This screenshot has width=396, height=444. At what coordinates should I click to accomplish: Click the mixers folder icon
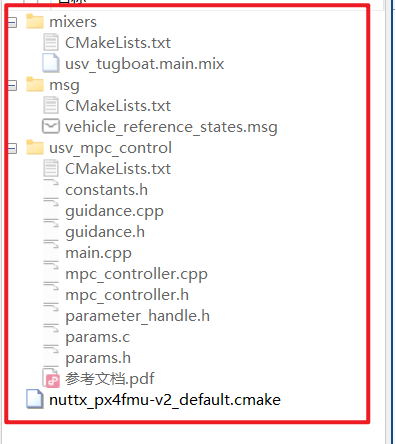(35, 21)
